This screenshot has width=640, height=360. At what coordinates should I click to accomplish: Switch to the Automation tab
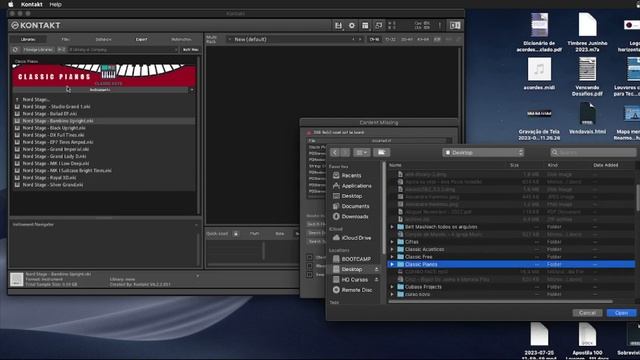[181, 39]
